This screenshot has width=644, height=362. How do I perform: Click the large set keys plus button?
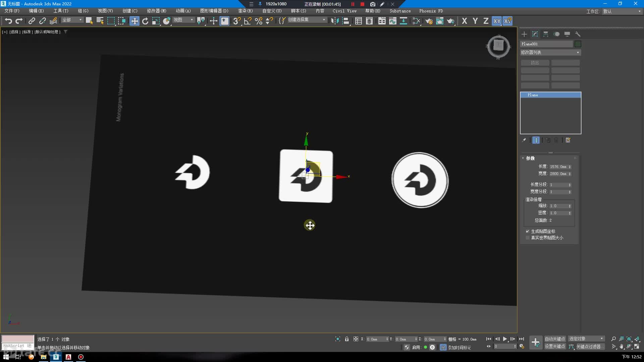536,343
